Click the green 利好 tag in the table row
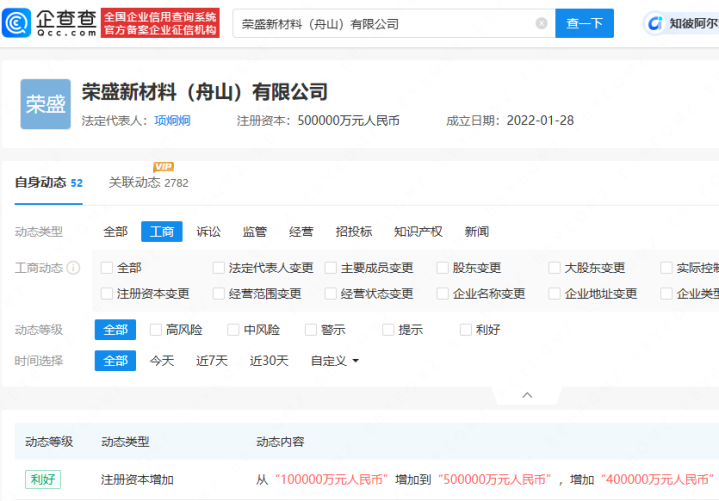 tap(43, 479)
